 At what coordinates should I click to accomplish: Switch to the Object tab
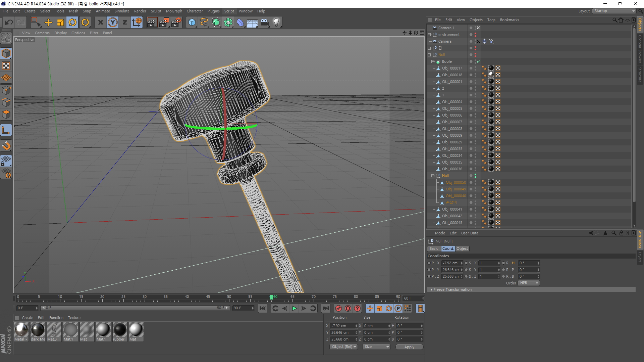(x=462, y=249)
